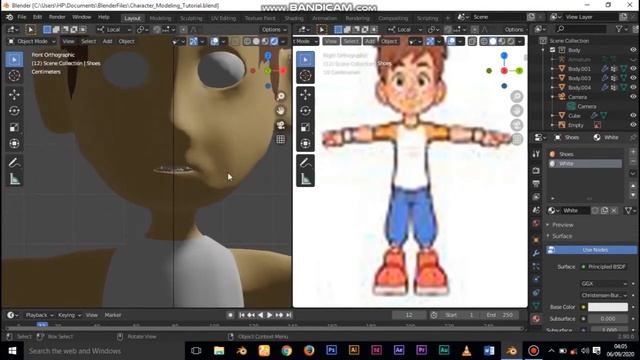This screenshot has height=360, width=640.
Task: Open the Marker menu in timeline
Action: click(x=113, y=315)
